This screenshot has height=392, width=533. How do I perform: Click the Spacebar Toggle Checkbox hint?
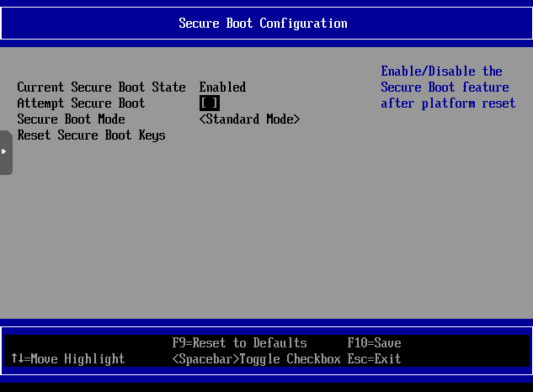256,359
